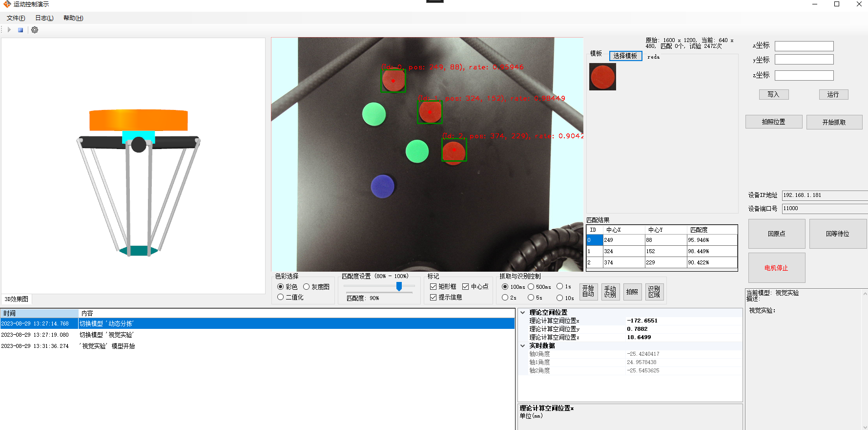Select the 理论计算空间位置x property row
This screenshot has width=868, height=430.
[635, 321]
